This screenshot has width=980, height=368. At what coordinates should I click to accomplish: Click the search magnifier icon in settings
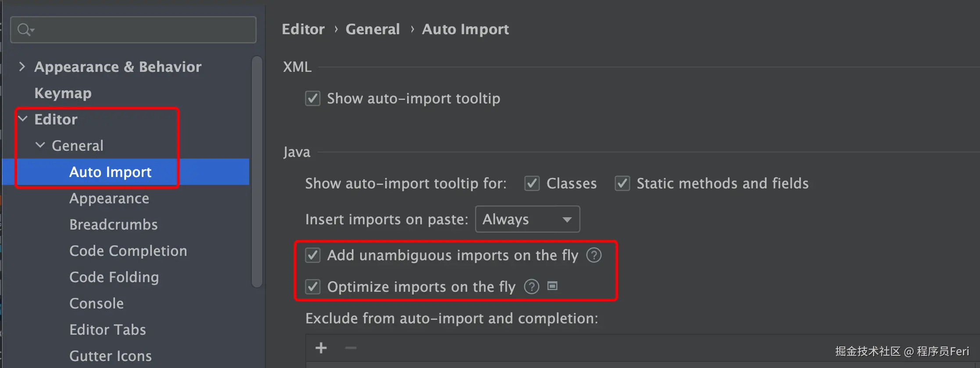point(25,30)
